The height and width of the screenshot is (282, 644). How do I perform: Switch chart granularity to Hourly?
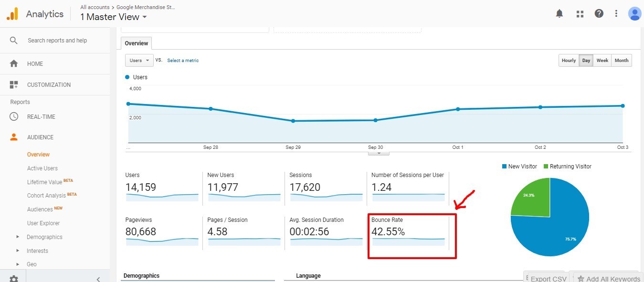click(x=569, y=61)
